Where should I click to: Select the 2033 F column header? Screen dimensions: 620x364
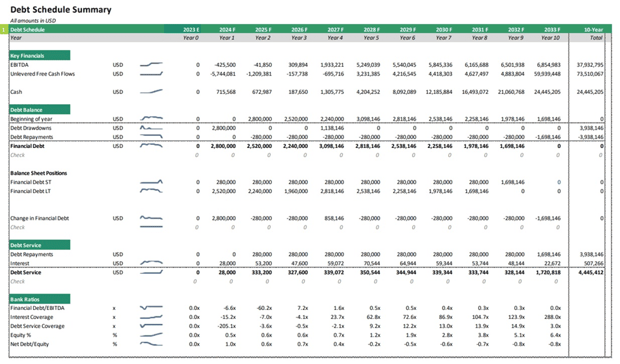tap(552, 30)
